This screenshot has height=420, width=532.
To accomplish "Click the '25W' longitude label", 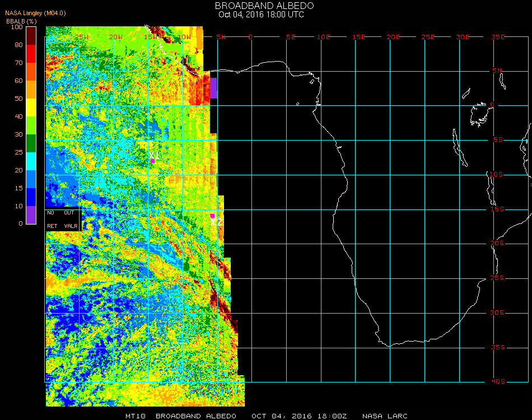I will [81, 37].
